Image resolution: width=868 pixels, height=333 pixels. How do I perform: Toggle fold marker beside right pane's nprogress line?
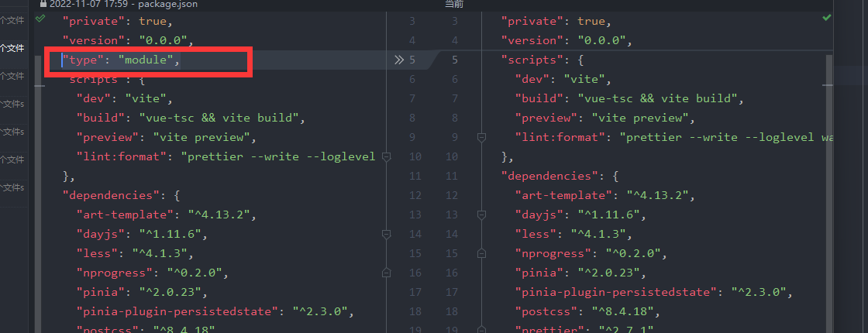[x=481, y=253]
